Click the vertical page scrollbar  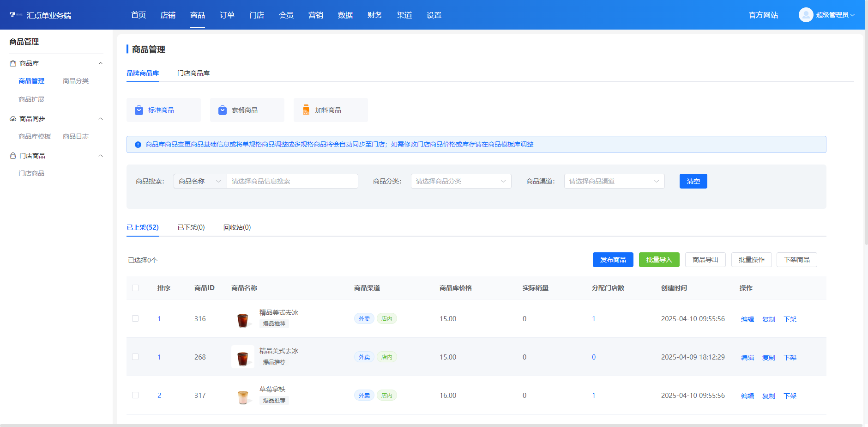(x=866, y=123)
